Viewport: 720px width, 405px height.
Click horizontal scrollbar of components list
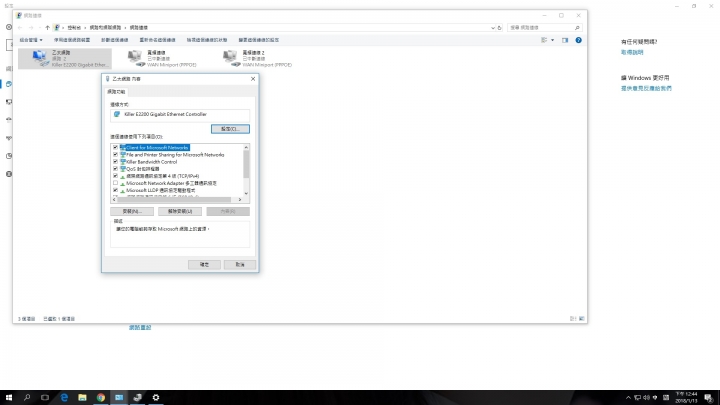174,199
